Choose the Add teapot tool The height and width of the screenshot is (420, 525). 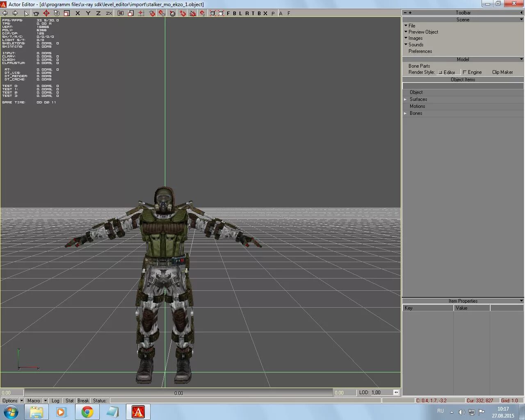(x=36, y=13)
